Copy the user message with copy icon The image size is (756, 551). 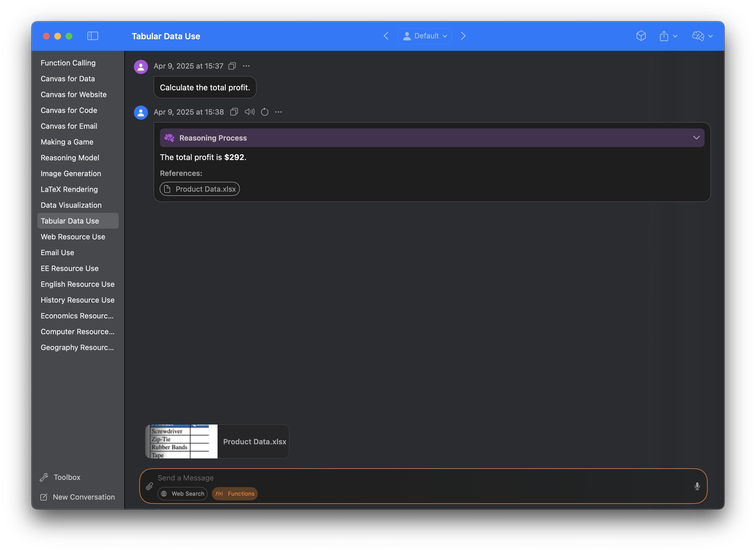click(x=232, y=66)
